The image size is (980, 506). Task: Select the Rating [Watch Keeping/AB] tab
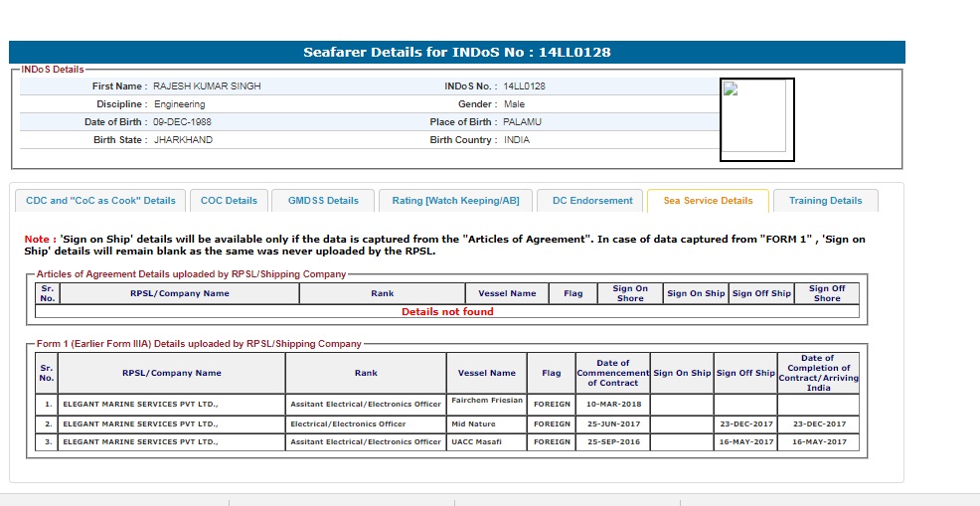(x=455, y=201)
